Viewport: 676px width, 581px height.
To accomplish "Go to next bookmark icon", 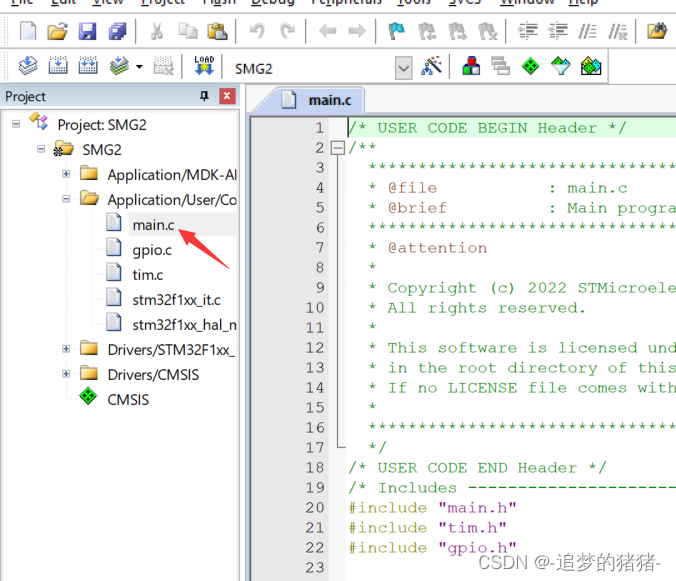I will pos(457,31).
